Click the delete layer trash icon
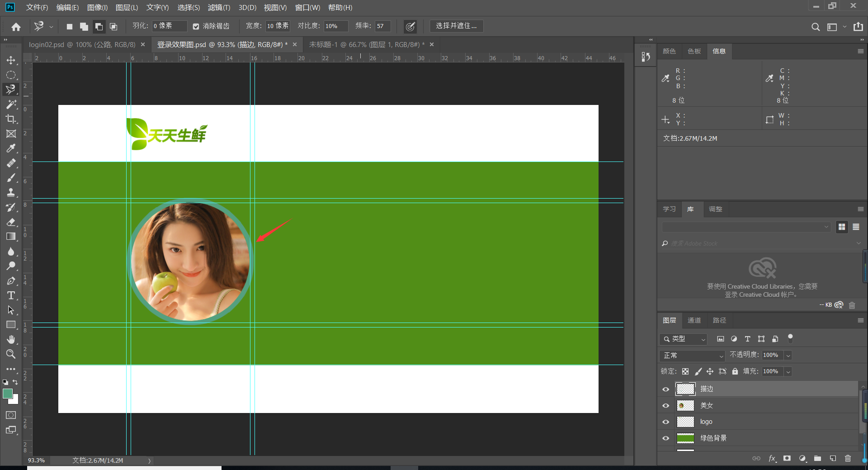The width and height of the screenshot is (868, 470). tap(848, 458)
